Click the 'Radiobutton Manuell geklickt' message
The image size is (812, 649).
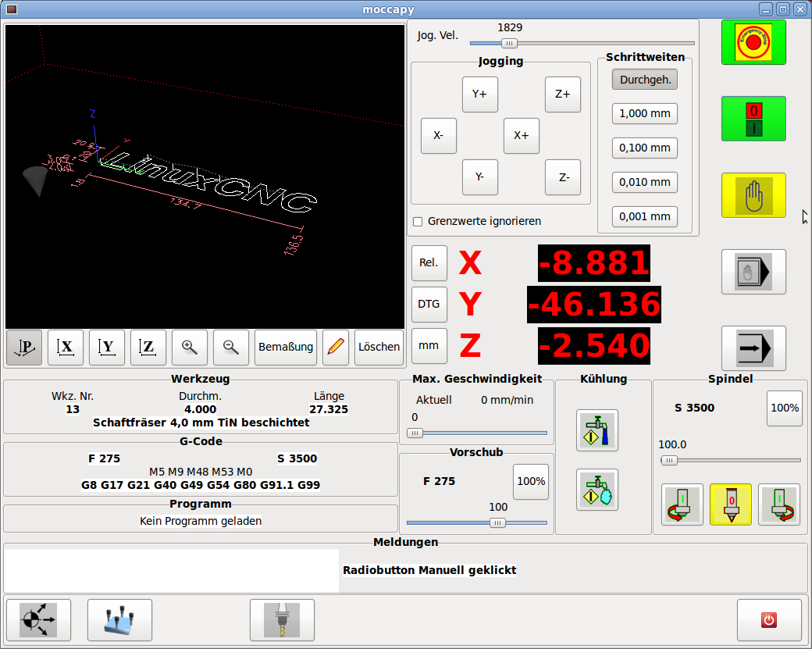click(x=429, y=570)
